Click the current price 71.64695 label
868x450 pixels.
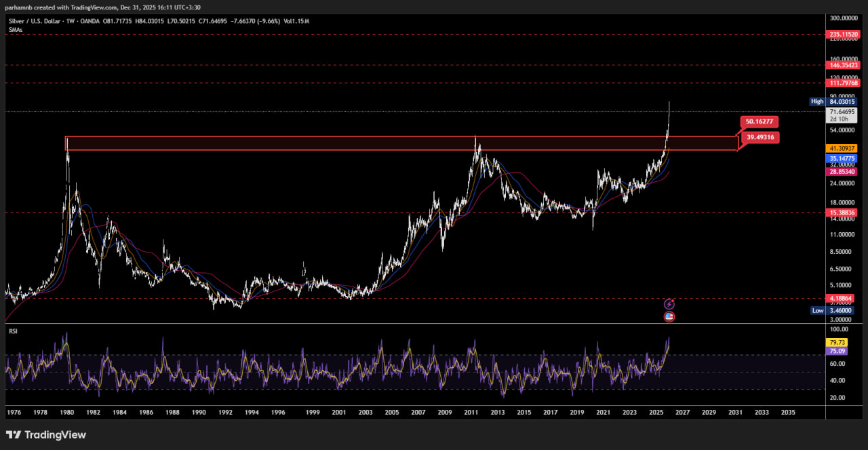point(843,111)
